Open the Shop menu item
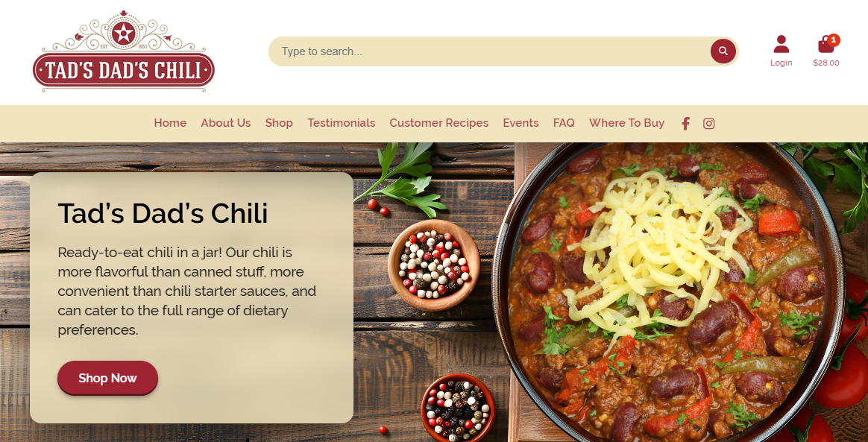 (279, 123)
